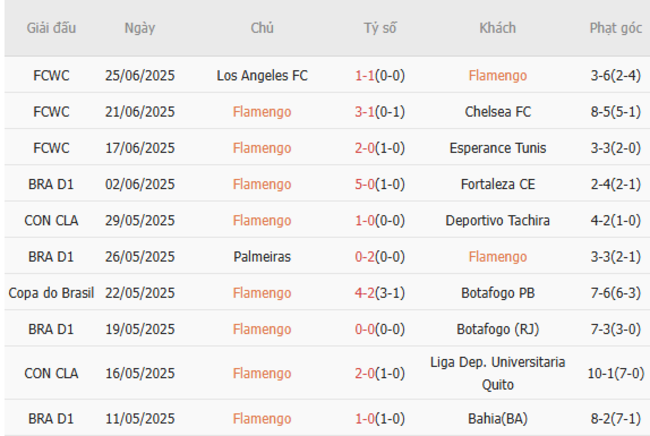Click the Los Angeles FC home team link

pyautogui.click(x=262, y=75)
